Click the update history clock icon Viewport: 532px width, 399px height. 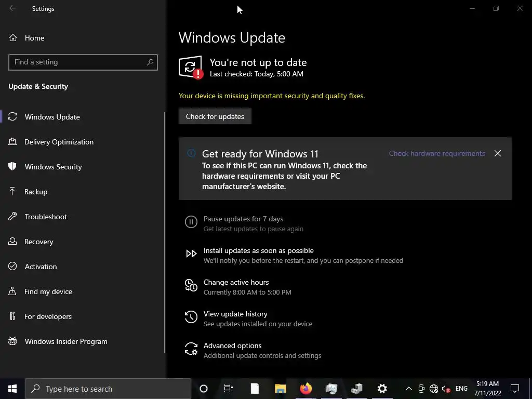(191, 317)
